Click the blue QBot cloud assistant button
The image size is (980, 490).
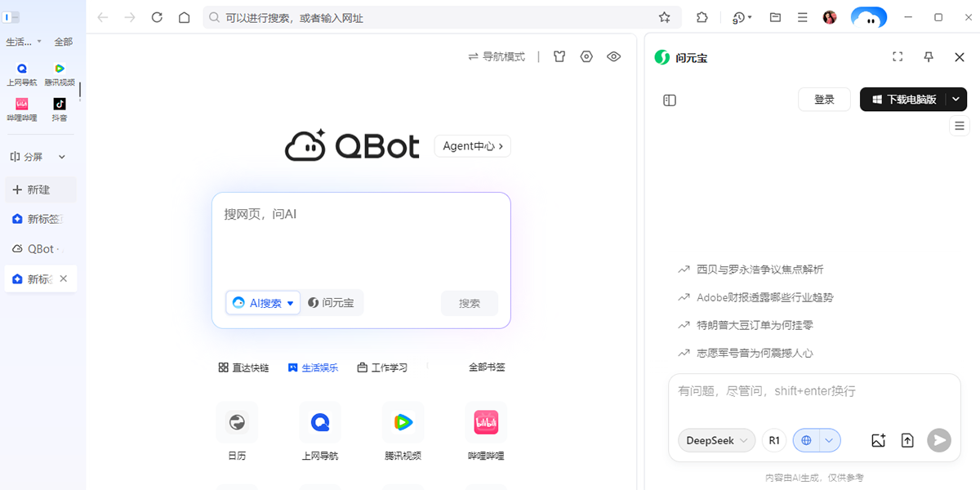[869, 17]
